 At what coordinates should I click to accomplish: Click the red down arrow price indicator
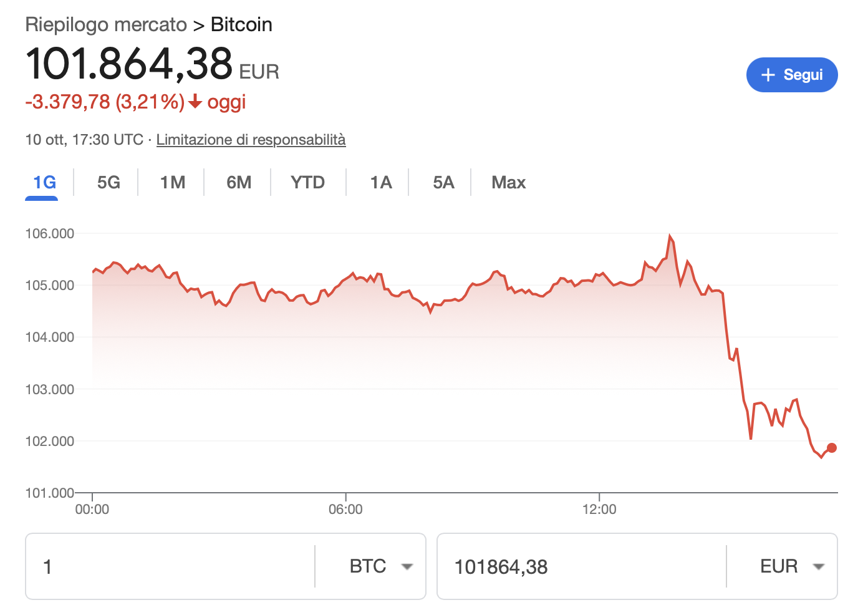pyautogui.click(x=195, y=102)
